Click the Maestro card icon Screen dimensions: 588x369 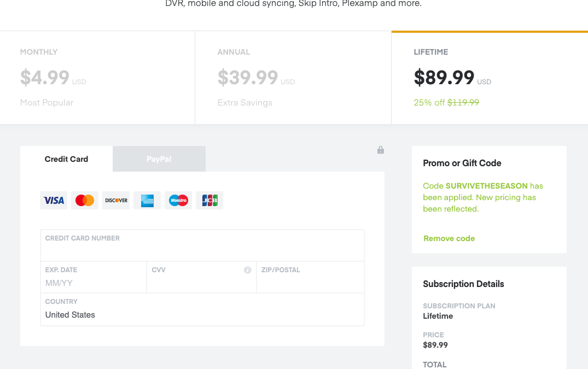178,201
